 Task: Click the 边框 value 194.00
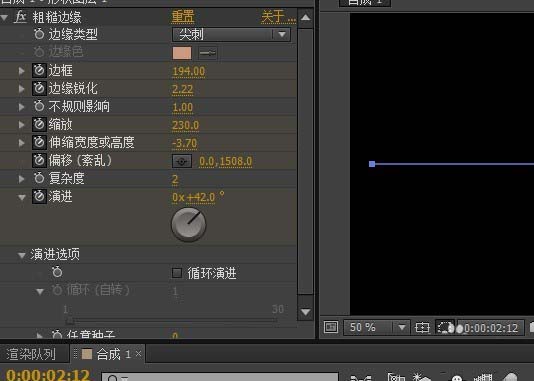point(189,72)
